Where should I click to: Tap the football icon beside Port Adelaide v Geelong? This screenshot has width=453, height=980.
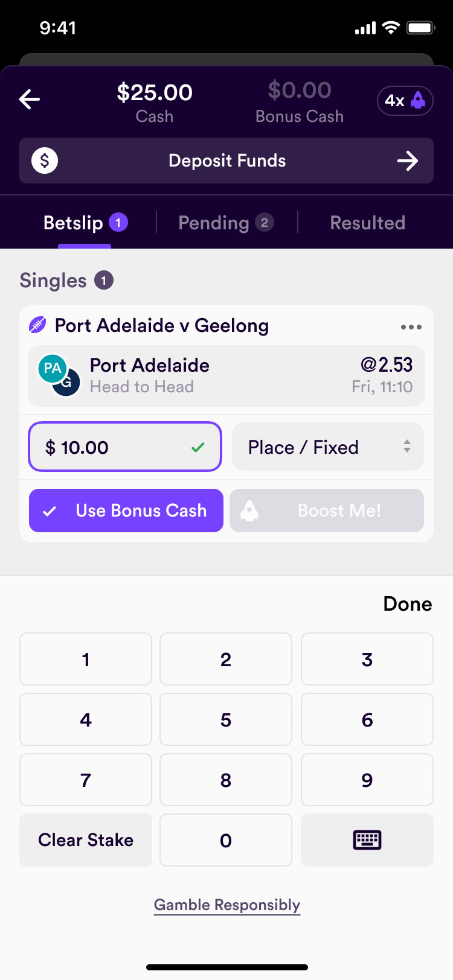38,325
